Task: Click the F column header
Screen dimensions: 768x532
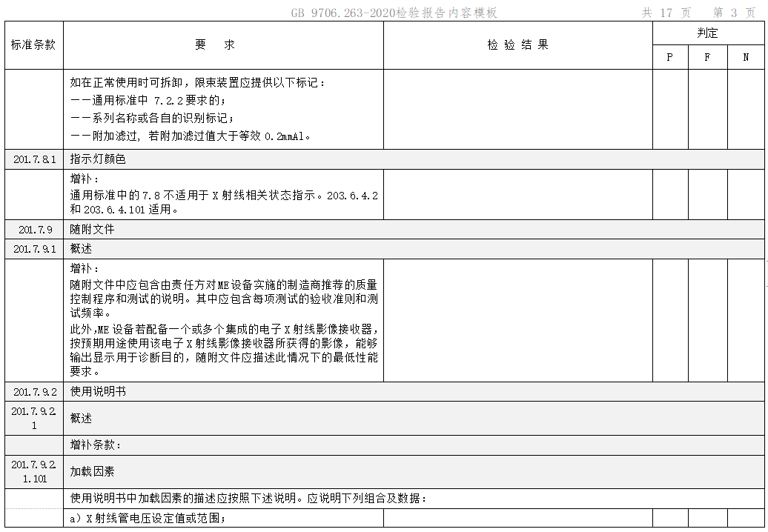Action: [708, 57]
